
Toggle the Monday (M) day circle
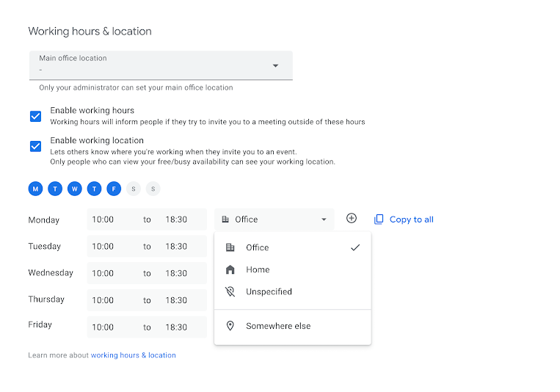(x=36, y=189)
